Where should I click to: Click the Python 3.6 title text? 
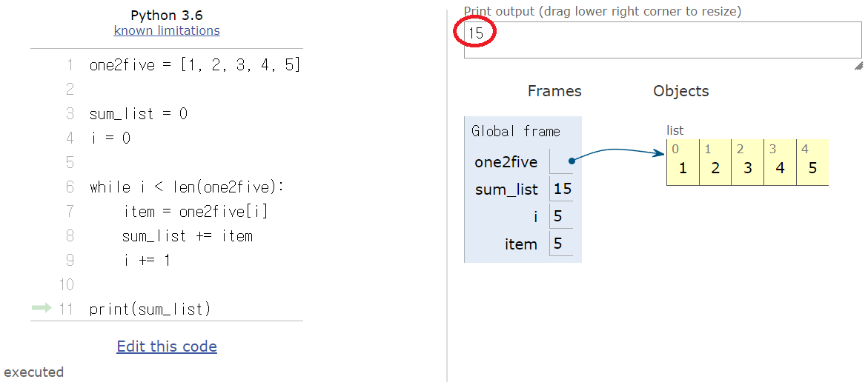[x=167, y=15]
